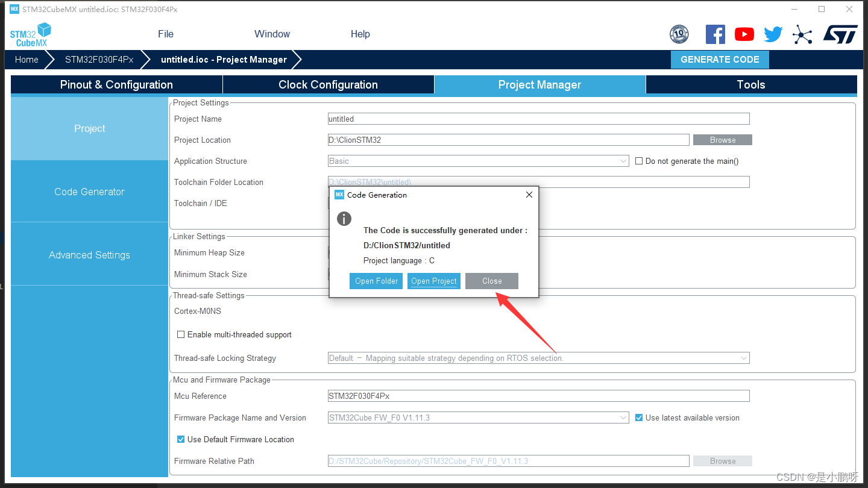Open the File menu
868x488 pixels.
click(x=166, y=34)
